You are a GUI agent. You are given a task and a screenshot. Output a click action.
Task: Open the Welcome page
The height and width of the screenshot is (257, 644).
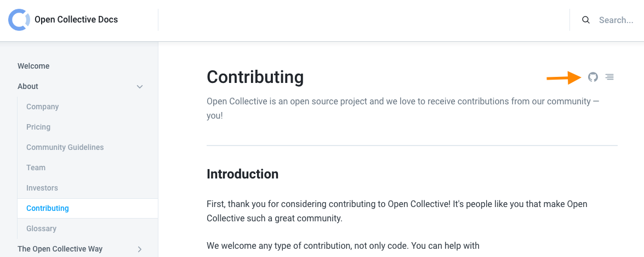pos(33,66)
